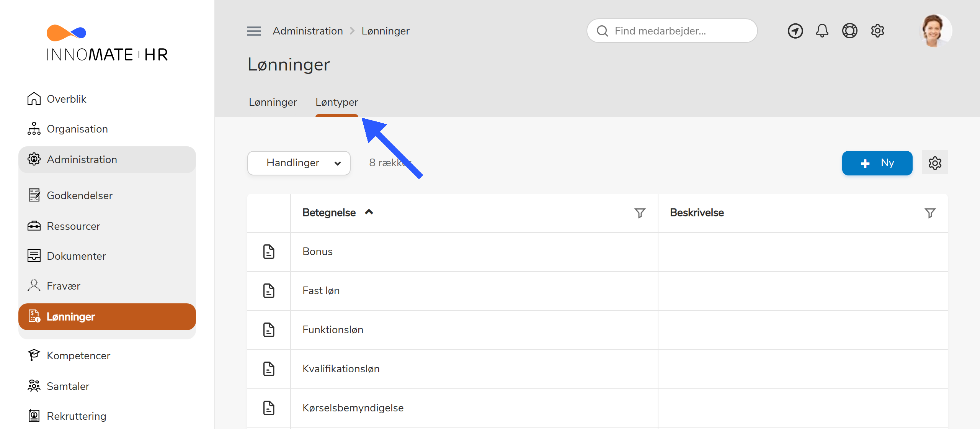Screen dimensions: 980x429
Task: Click the search magnifier icon
Action: click(602, 31)
